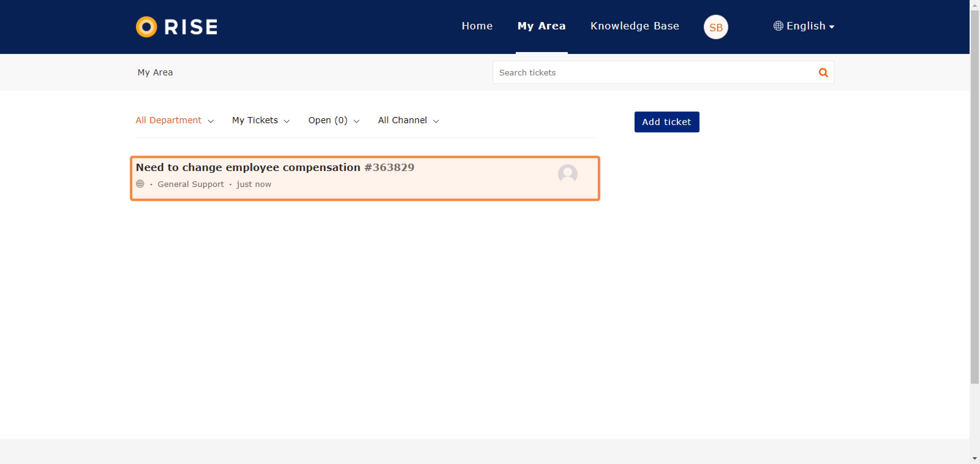Expand the All Channel filter
The image size is (980, 464).
coord(408,120)
